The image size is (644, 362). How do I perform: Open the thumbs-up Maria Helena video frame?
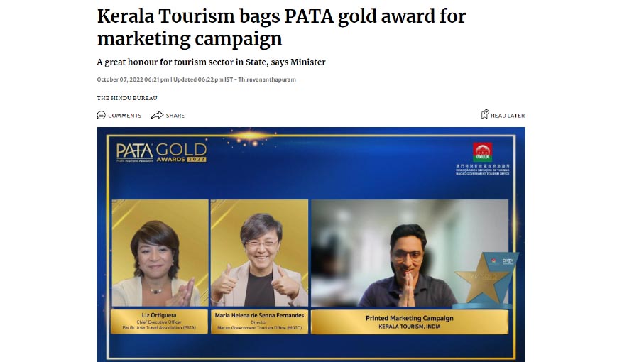point(259,253)
